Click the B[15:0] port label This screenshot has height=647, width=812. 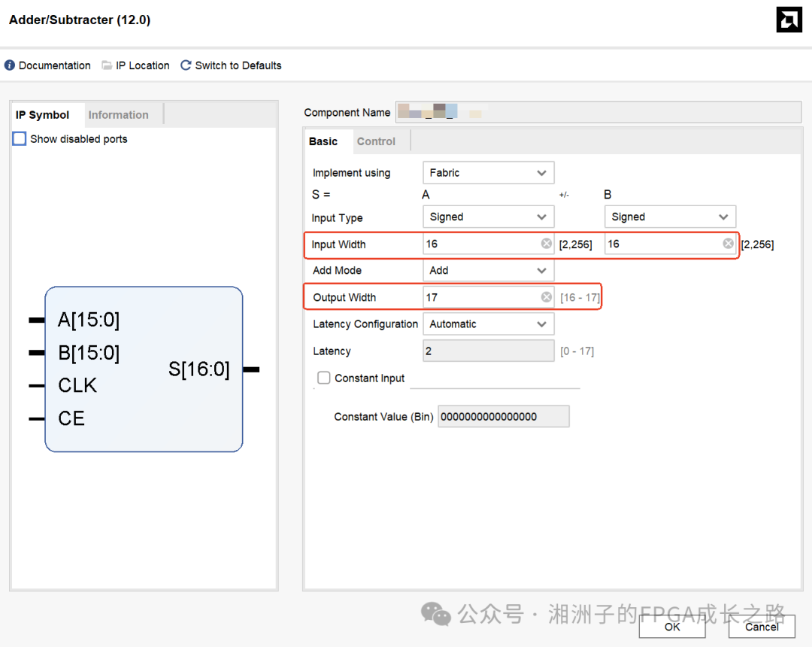[89, 353]
